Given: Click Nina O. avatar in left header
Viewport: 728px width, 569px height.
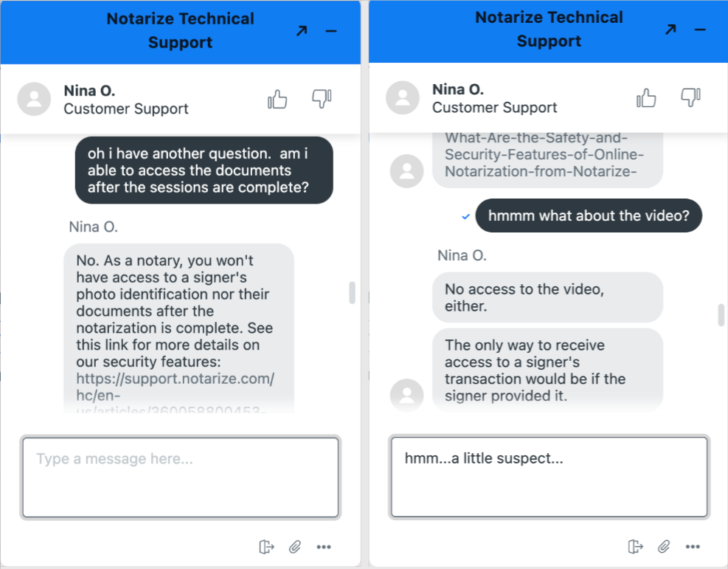Looking at the screenshot, I should click(x=34, y=99).
